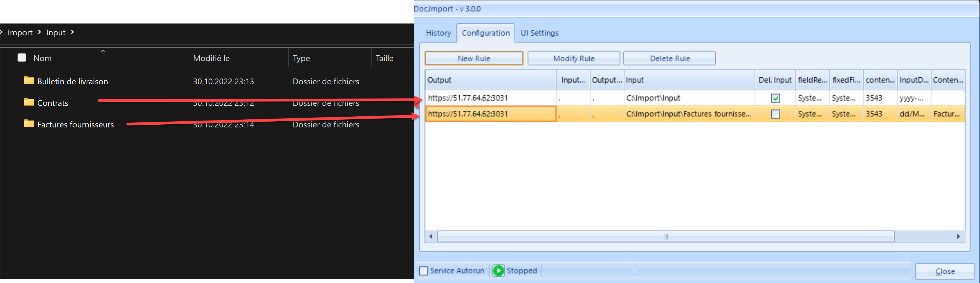Open the Bulletin de livraison folder icon
This screenshot has width=980, height=283.
point(29,80)
